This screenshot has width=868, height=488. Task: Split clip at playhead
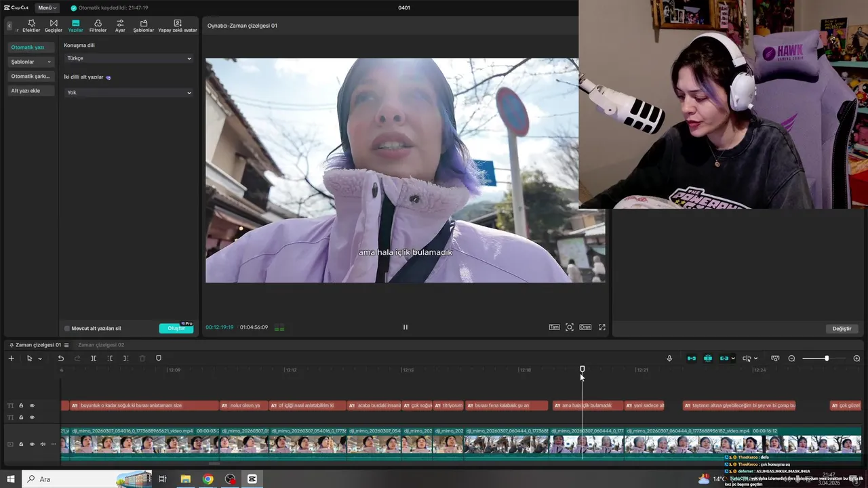(94, 358)
